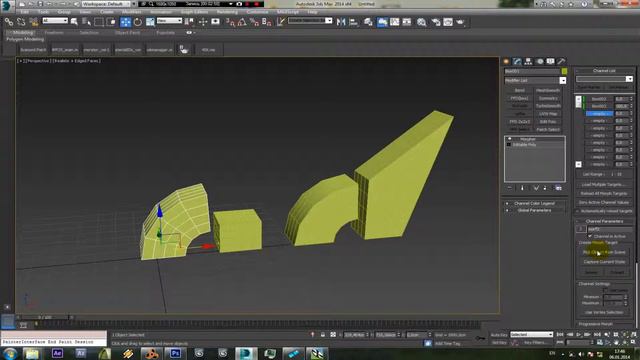Open the selection filter All dropdown

pos(55,20)
